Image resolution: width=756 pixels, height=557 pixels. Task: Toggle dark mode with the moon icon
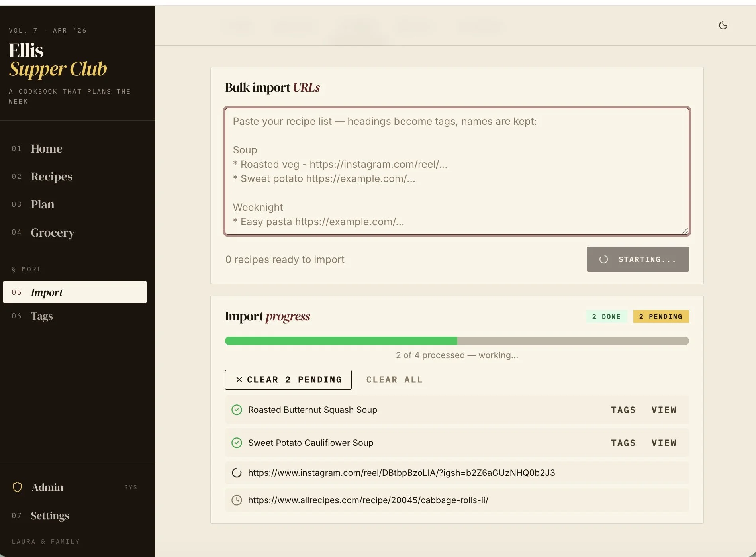coord(723,25)
